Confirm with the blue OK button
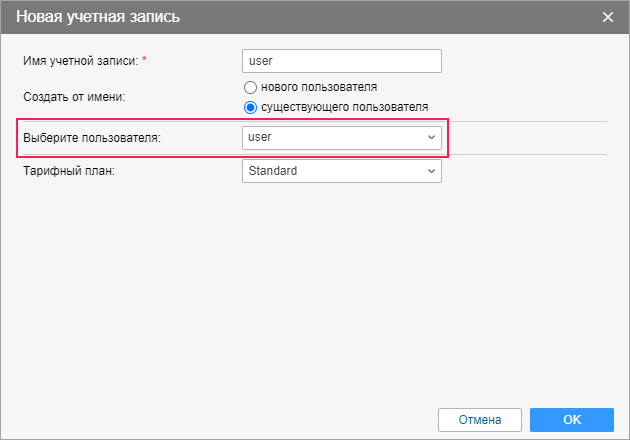Screen dimensions: 630x440 click(x=571, y=419)
